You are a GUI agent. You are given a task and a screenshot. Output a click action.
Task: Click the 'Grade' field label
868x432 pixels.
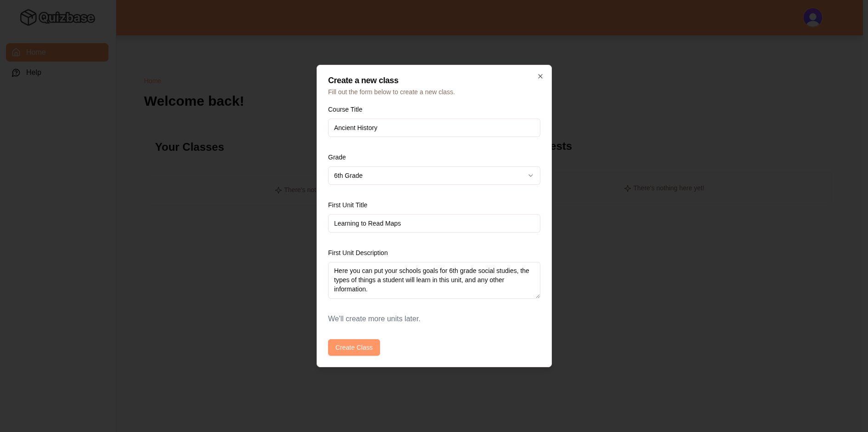(337, 157)
